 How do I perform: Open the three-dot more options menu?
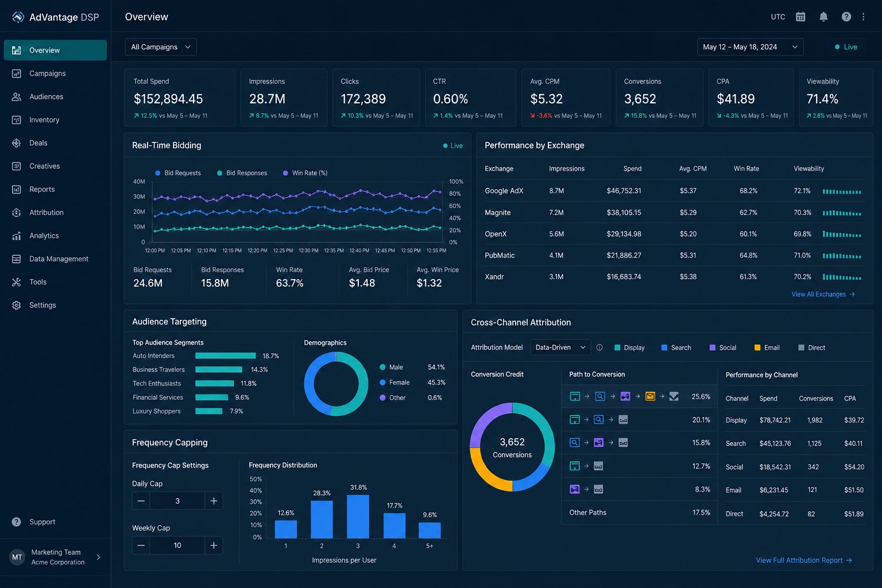coord(863,17)
